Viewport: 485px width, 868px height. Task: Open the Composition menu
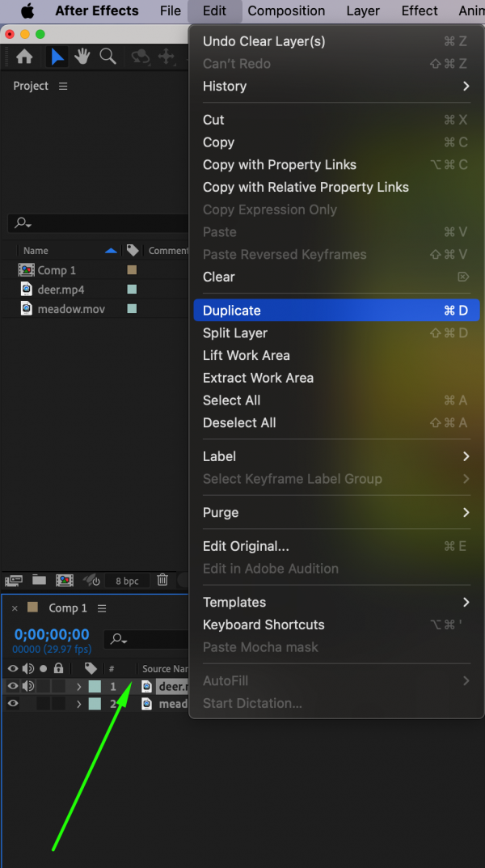point(287,11)
